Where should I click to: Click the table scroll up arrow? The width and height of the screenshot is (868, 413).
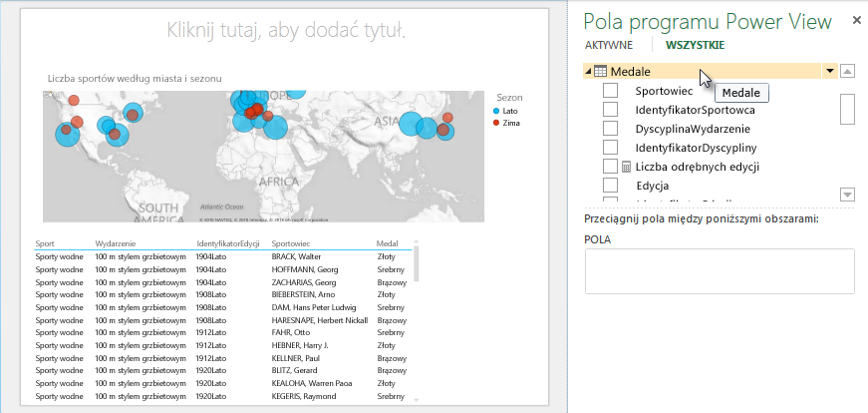pyautogui.click(x=416, y=241)
